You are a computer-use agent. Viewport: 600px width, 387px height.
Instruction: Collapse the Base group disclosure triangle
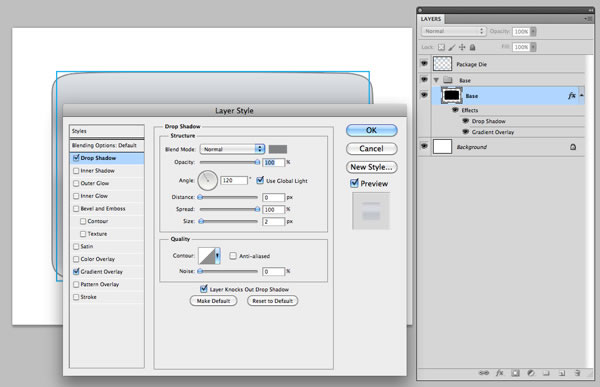point(436,80)
